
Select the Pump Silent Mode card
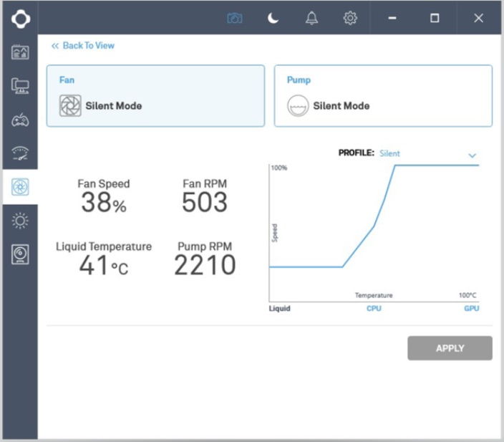pyautogui.click(x=383, y=96)
